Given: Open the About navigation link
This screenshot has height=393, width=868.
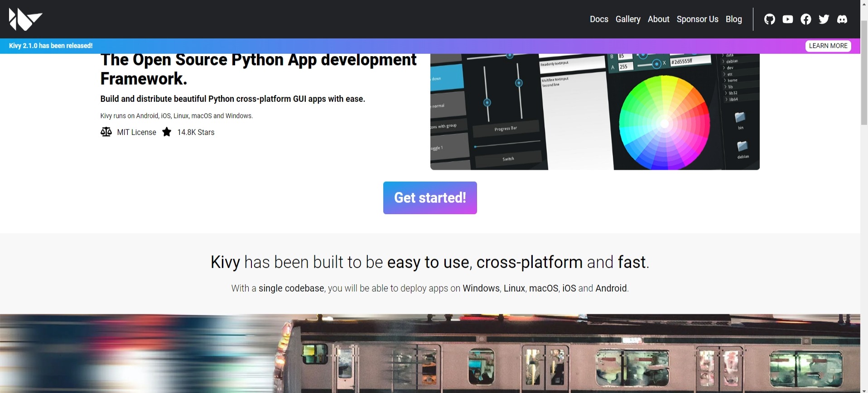Looking at the screenshot, I should pyautogui.click(x=658, y=19).
